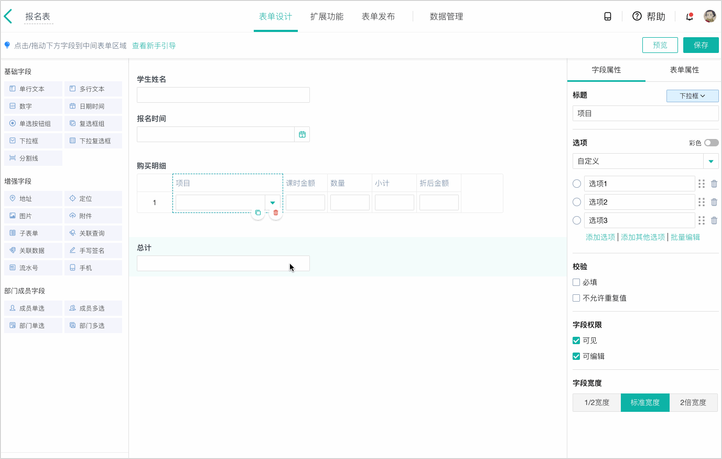
Task: Add a 部门多选 field
Action: [x=93, y=325]
